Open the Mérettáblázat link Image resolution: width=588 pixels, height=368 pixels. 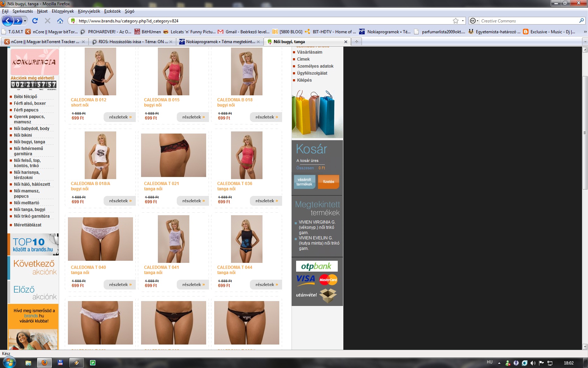point(28,225)
